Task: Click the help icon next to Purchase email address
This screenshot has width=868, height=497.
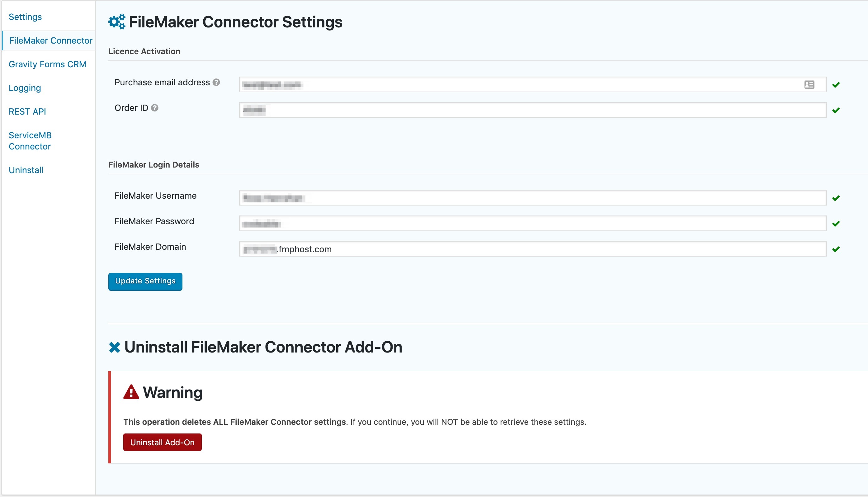Action: (216, 82)
